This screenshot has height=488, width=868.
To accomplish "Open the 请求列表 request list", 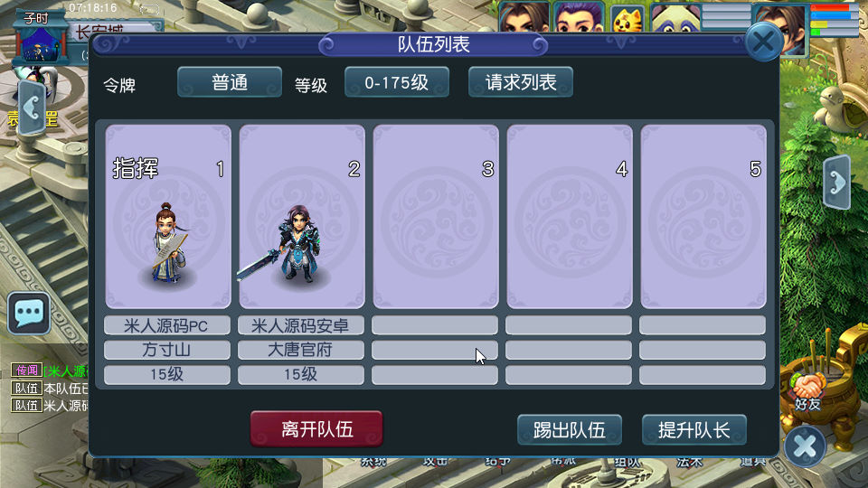I will point(521,82).
